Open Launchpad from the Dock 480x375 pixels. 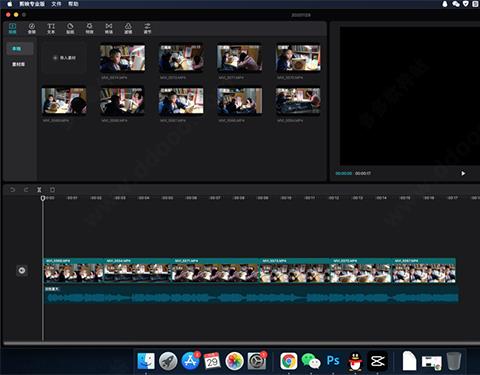168,361
